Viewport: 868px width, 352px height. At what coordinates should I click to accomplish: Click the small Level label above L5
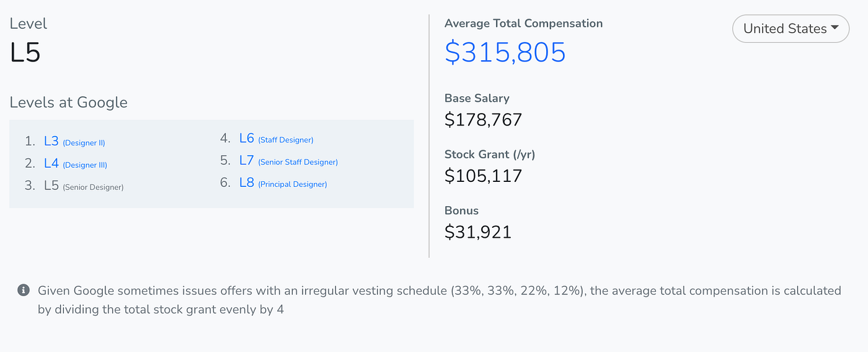29,24
